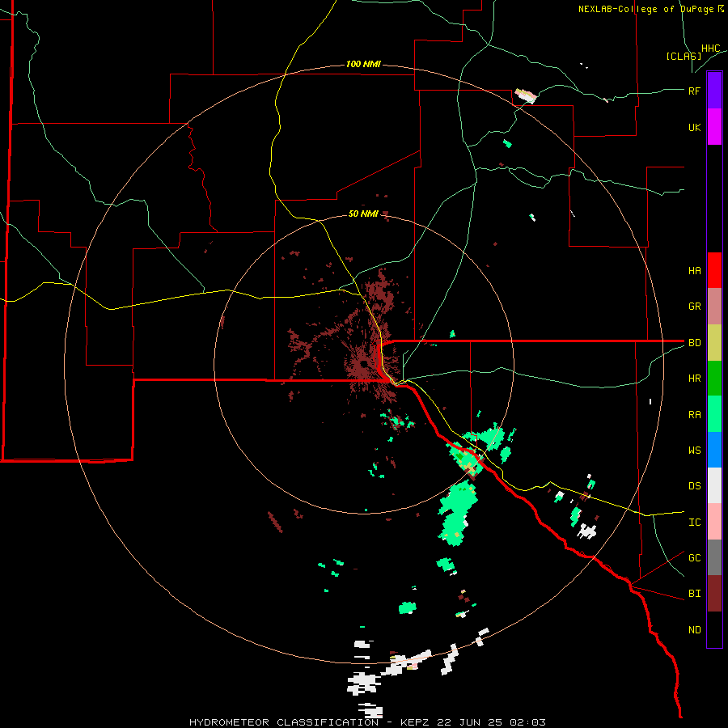Select the gray GC legend swatch

[x=714, y=557]
